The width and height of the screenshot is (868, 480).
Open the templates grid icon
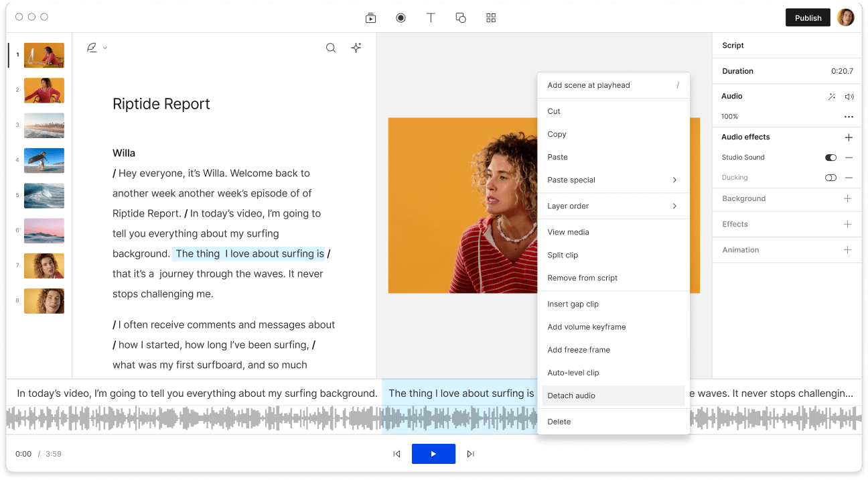(491, 18)
